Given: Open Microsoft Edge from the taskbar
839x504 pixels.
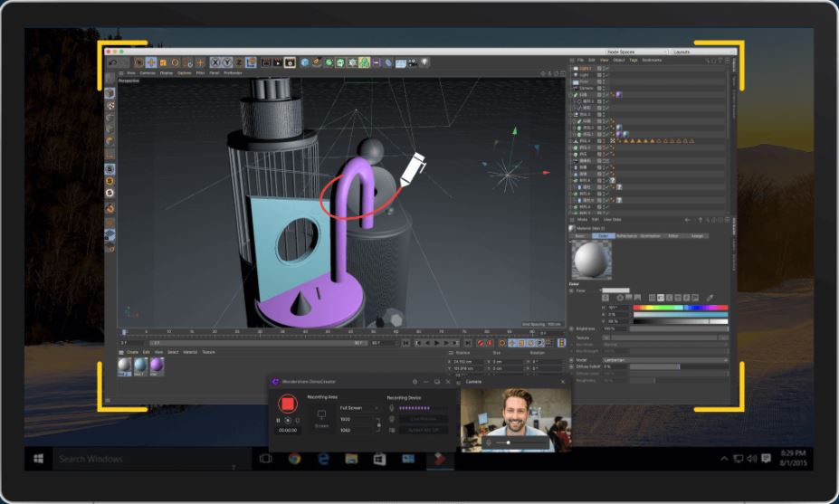Looking at the screenshot, I should click(323, 459).
